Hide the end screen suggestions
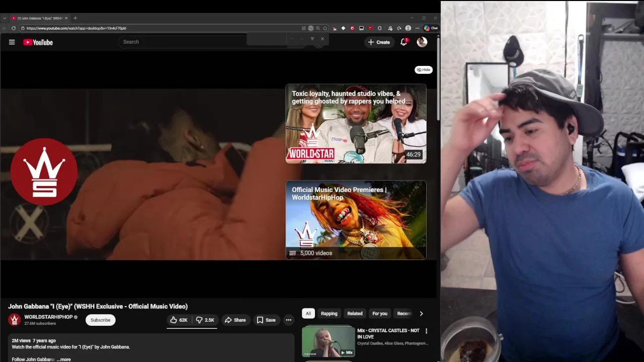Viewport: 644px width, 362px height. [x=424, y=70]
